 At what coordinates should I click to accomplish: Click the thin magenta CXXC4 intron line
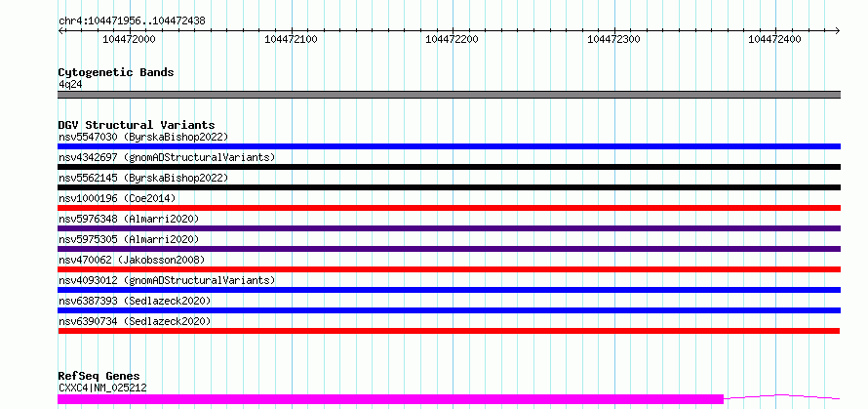click(x=781, y=396)
